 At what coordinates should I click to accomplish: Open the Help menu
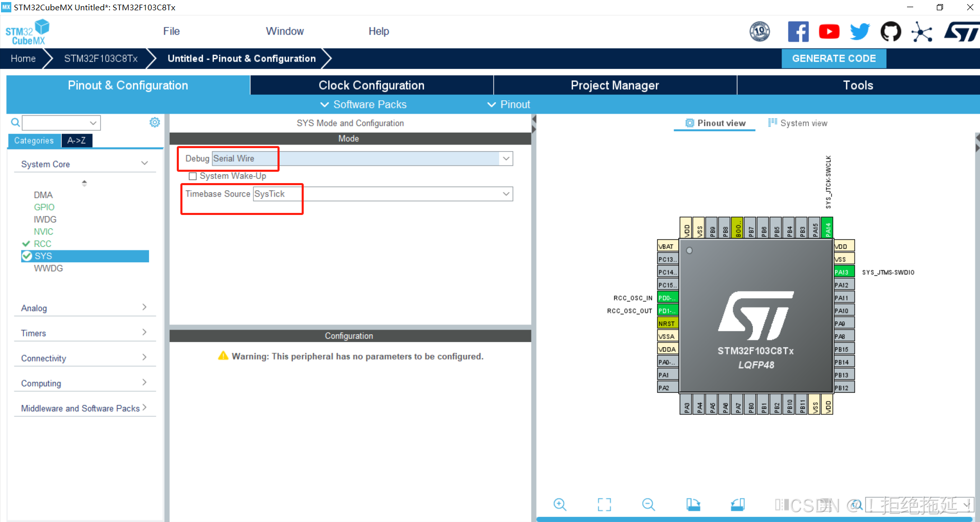(379, 31)
